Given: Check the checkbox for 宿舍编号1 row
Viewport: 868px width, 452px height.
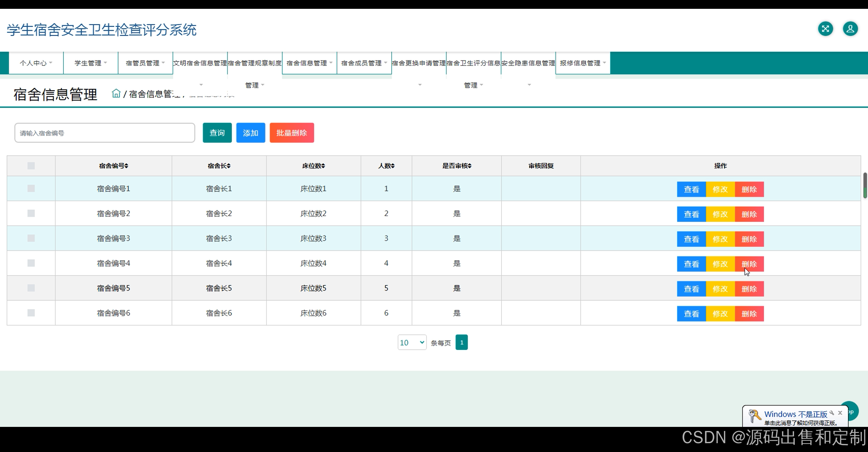Looking at the screenshot, I should [31, 188].
